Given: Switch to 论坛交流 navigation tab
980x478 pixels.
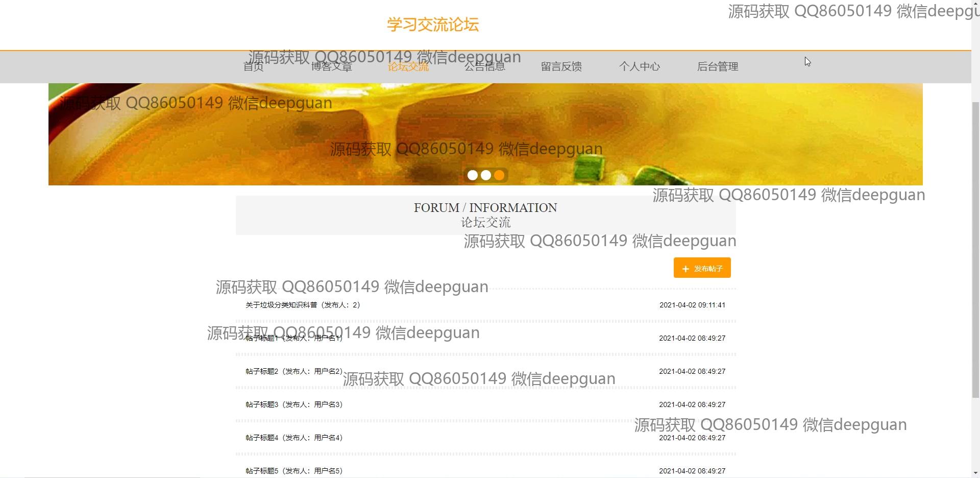Looking at the screenshot, I should pos(408,67).
